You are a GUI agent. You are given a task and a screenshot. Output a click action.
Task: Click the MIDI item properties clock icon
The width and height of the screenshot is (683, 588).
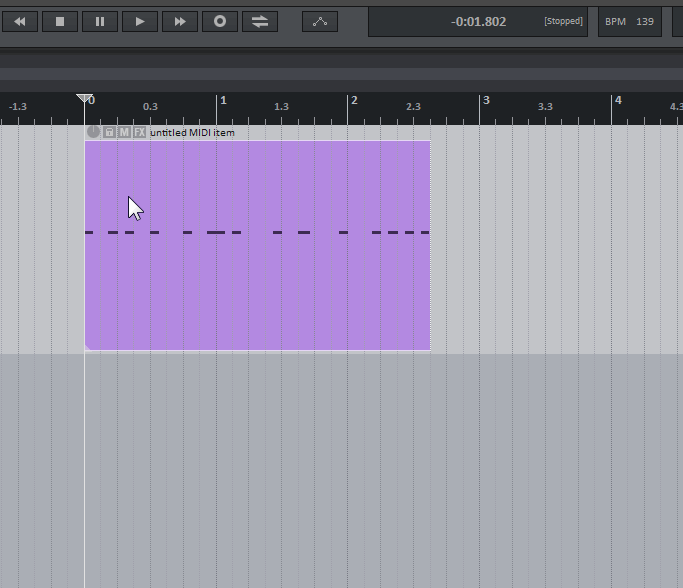tap(94, 132)
